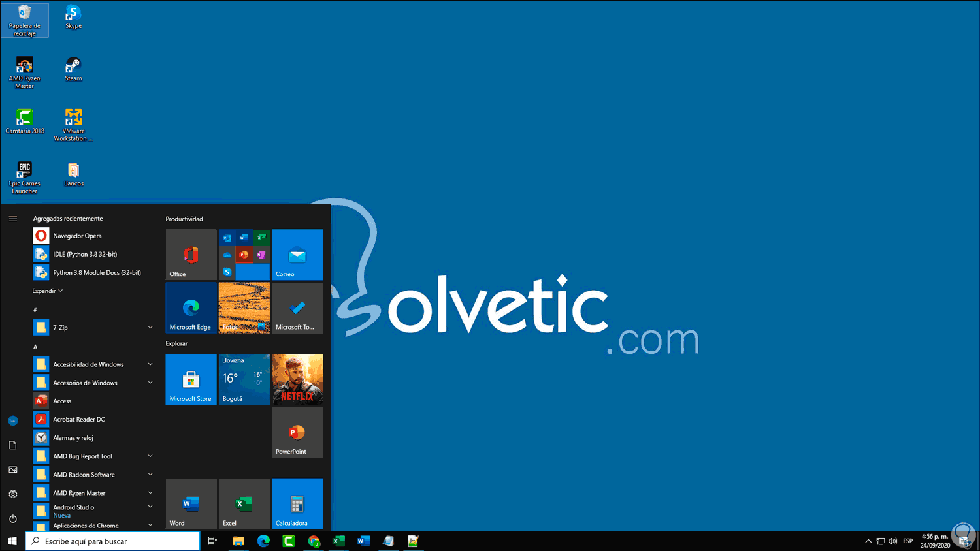Launch the Microsoft Edge tile
Screen dimensions: 980x551
pos(191,307)
